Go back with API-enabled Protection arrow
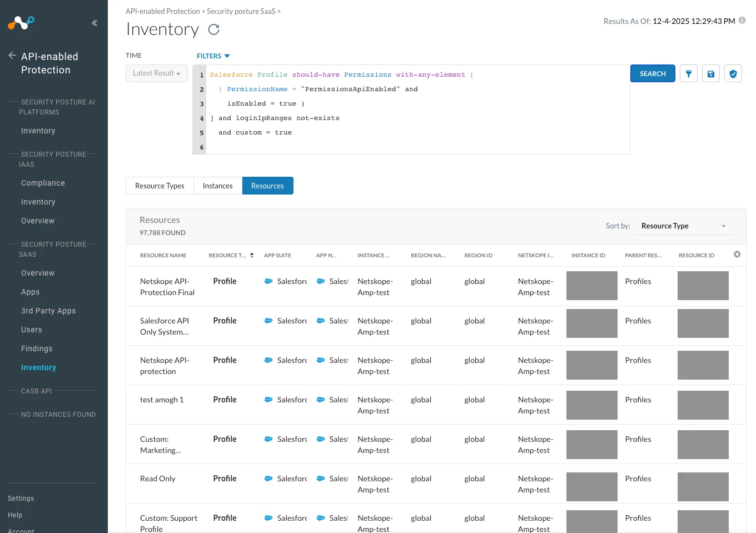The image size is (756, 533). coord(12,56)
